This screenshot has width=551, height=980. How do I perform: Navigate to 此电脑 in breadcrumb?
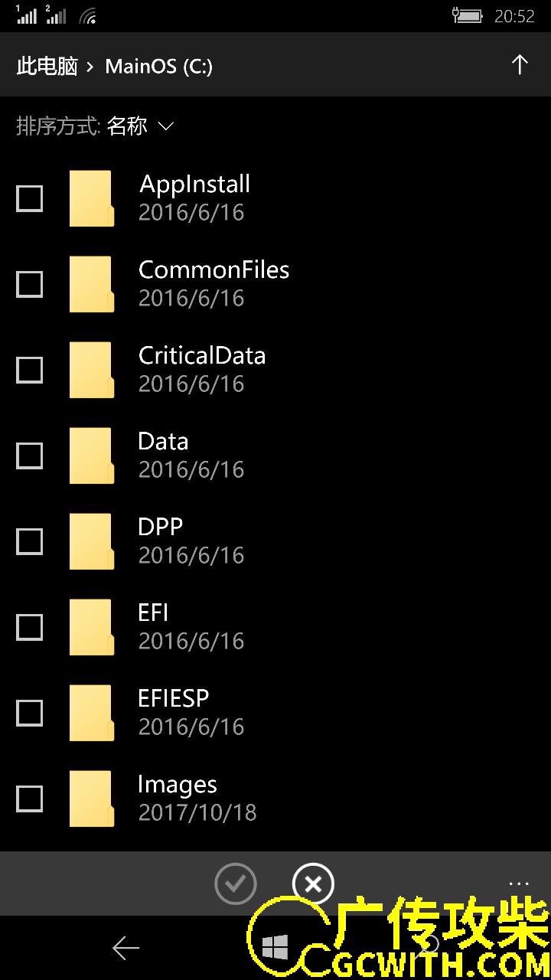(x=47, y=66)
